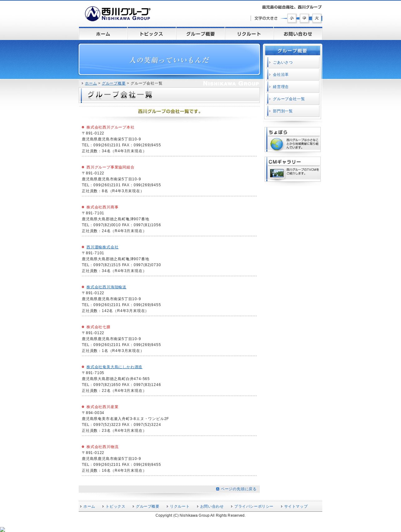This screenshot has height=532, width=401.
Task: Open the グループ概要 navigation tab
Action: pyautogui.click(x=200, y=34)
